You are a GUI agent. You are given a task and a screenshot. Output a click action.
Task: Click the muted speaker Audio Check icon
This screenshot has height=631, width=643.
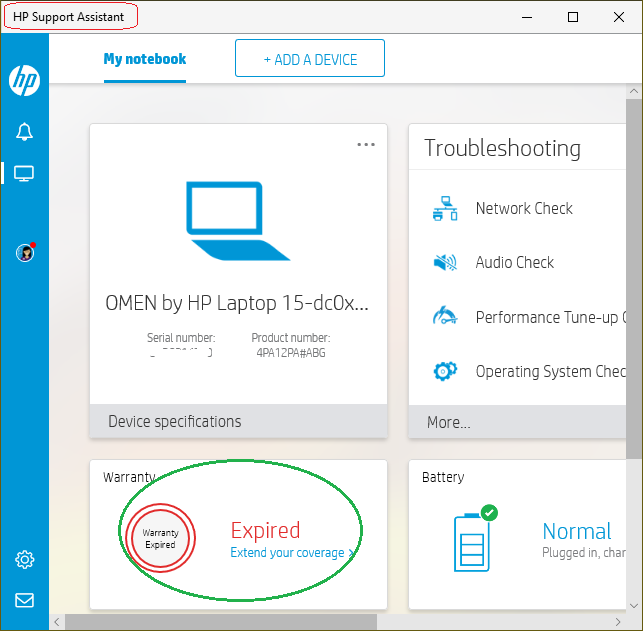click(445, 262)
